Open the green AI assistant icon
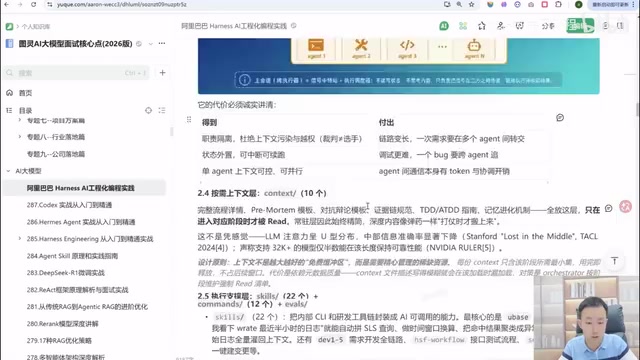 click(x=444, y=26)
